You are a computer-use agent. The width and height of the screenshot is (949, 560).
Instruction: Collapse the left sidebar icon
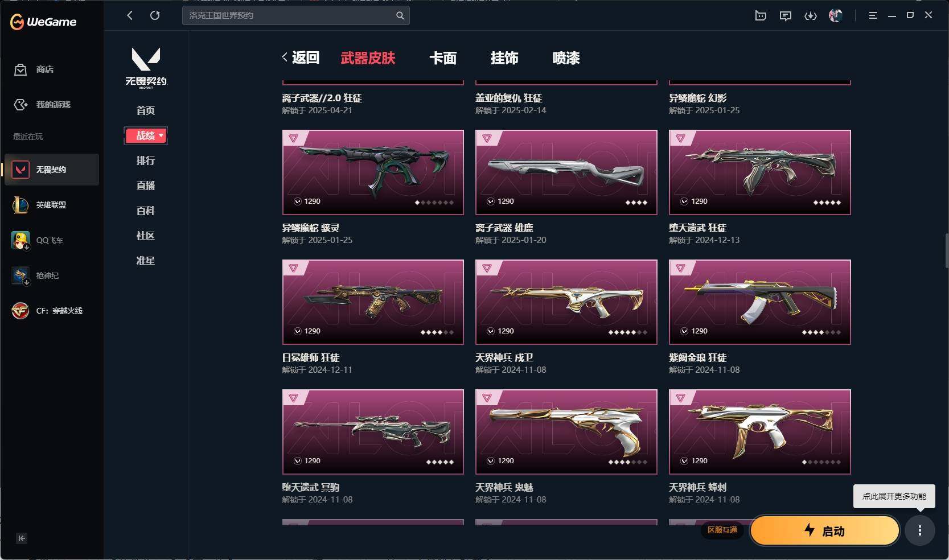click(22, 538)
